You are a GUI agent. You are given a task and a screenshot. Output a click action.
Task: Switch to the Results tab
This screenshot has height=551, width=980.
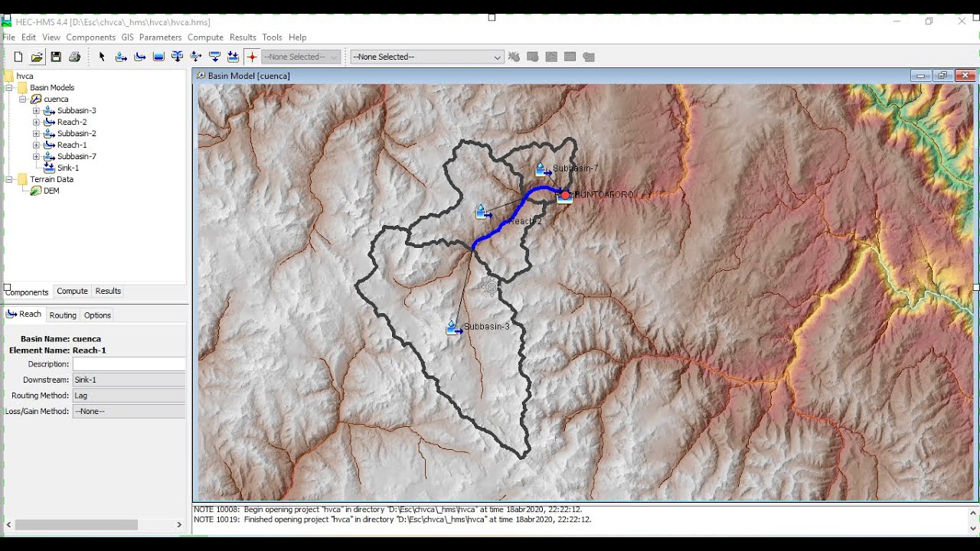108,291
